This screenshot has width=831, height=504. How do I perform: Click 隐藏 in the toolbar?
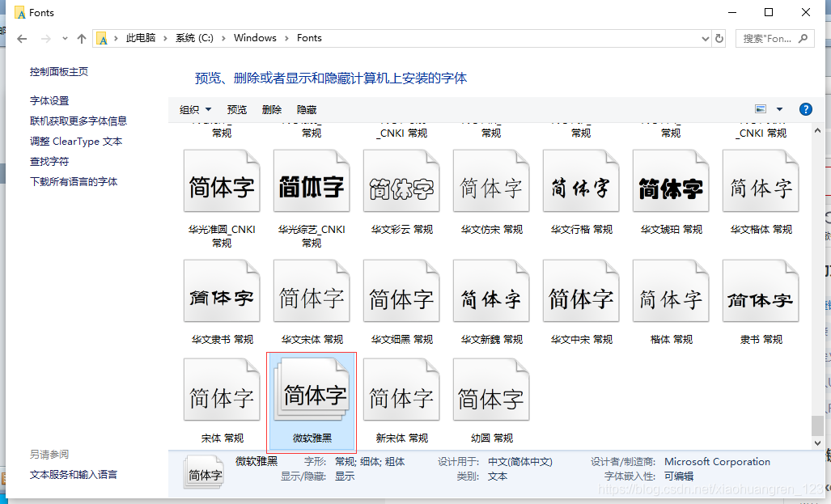coord(307,110)
